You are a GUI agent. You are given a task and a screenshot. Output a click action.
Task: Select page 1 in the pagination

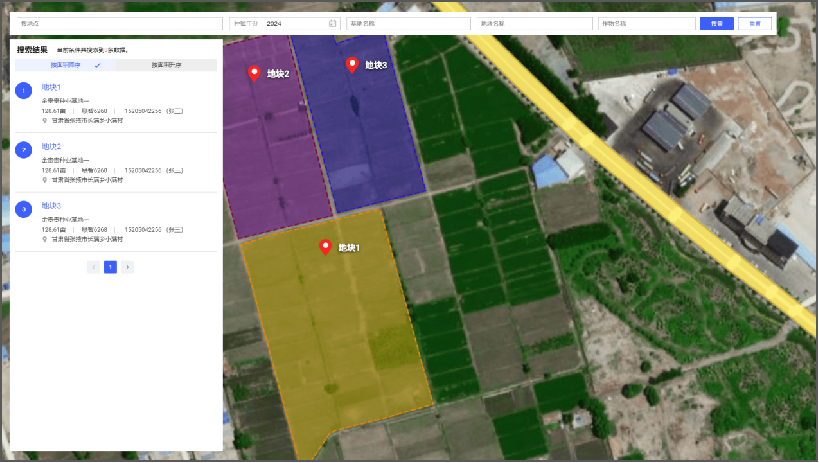pyautogui.click(x=111, y=267)
